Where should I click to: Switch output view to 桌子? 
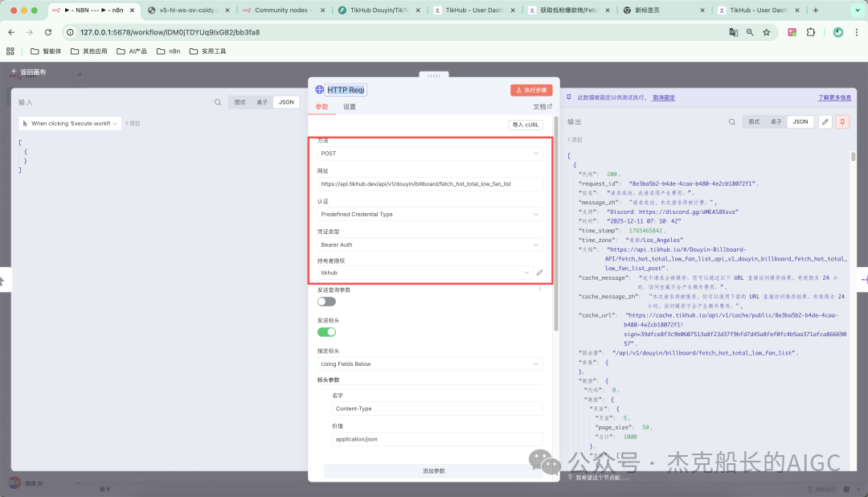(x=776, y=122)
